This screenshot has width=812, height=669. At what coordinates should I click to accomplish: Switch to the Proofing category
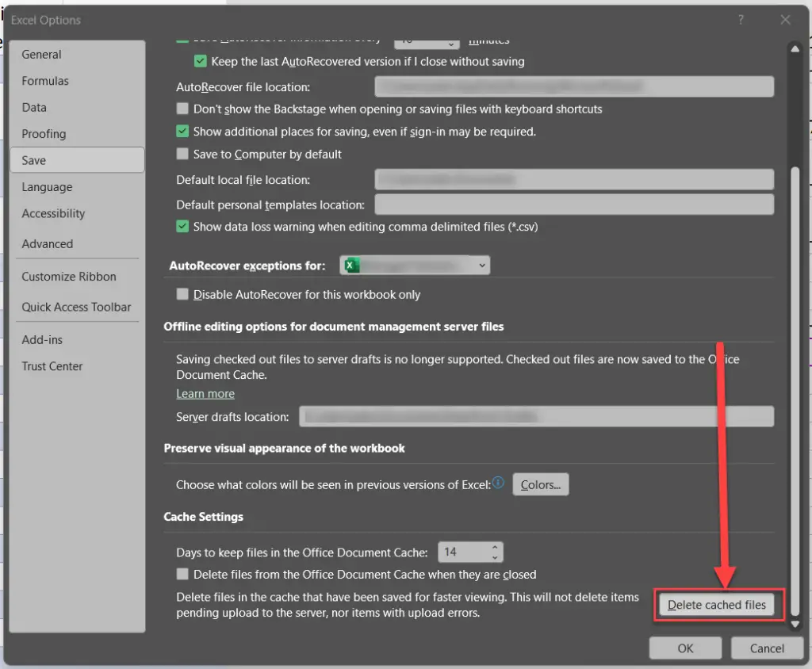coord(44,134)
